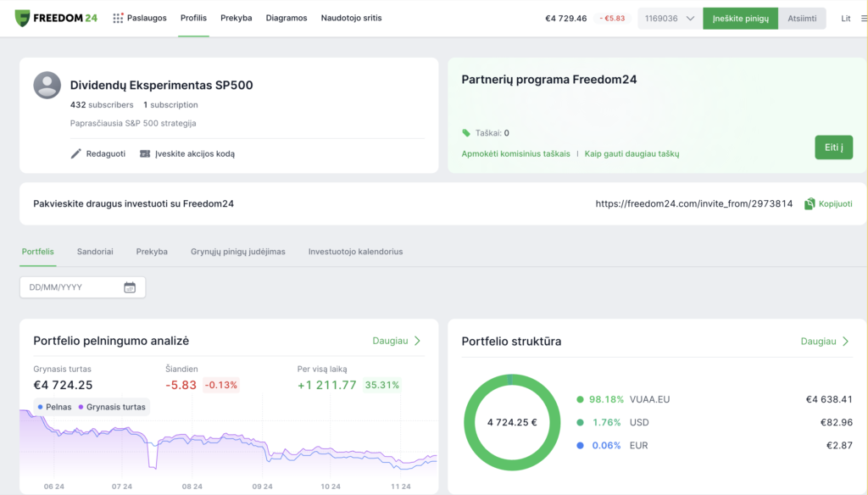The image size is (868, 495).
Task: Toggle the Pelnas chart legend
Action: click(x=54, y=407)
